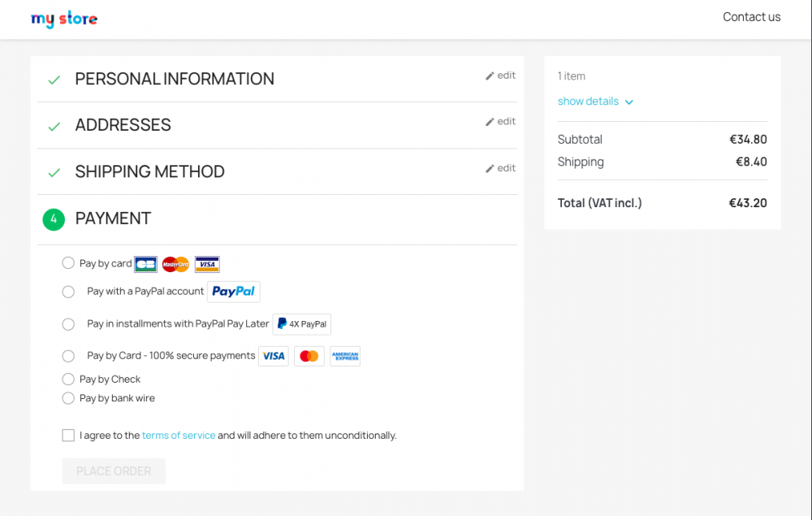Click the chevron next to show details

click(629, 102)
